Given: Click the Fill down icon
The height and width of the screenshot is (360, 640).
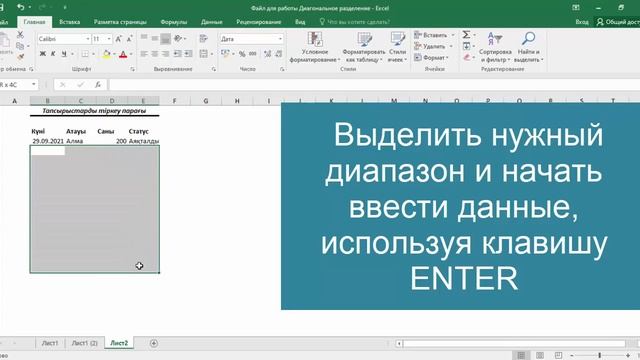Looking at the screenshot, I should pos(466,46).
